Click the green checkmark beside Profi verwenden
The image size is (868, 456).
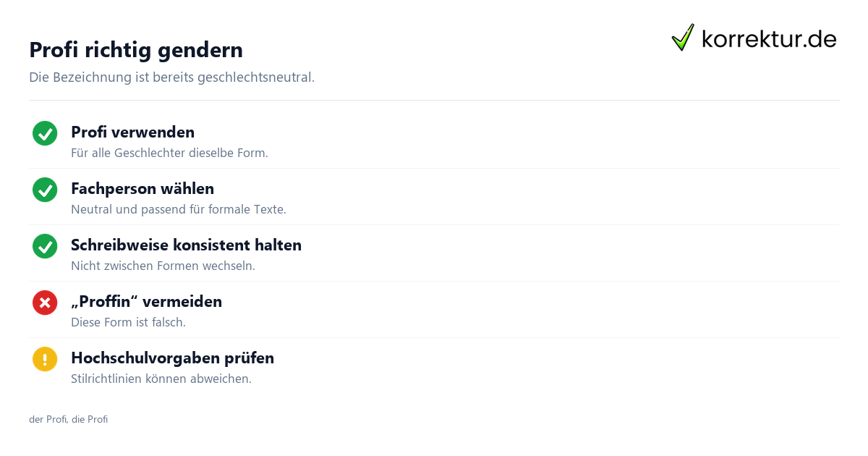[45, 133]
